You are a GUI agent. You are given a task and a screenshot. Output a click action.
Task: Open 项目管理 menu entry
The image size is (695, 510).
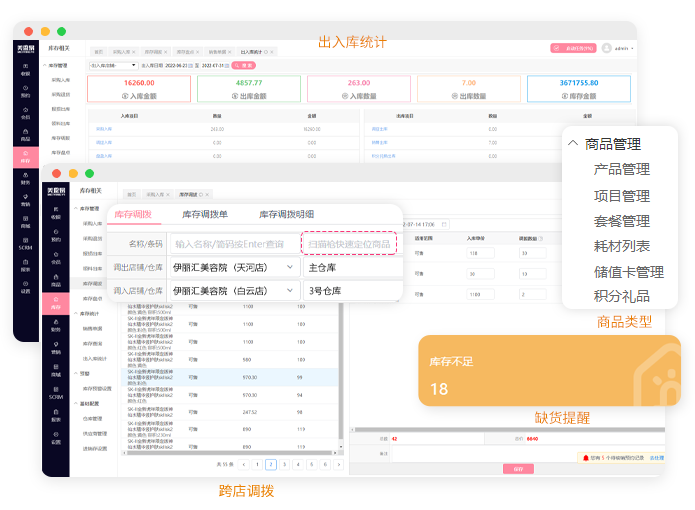[621, 196]
